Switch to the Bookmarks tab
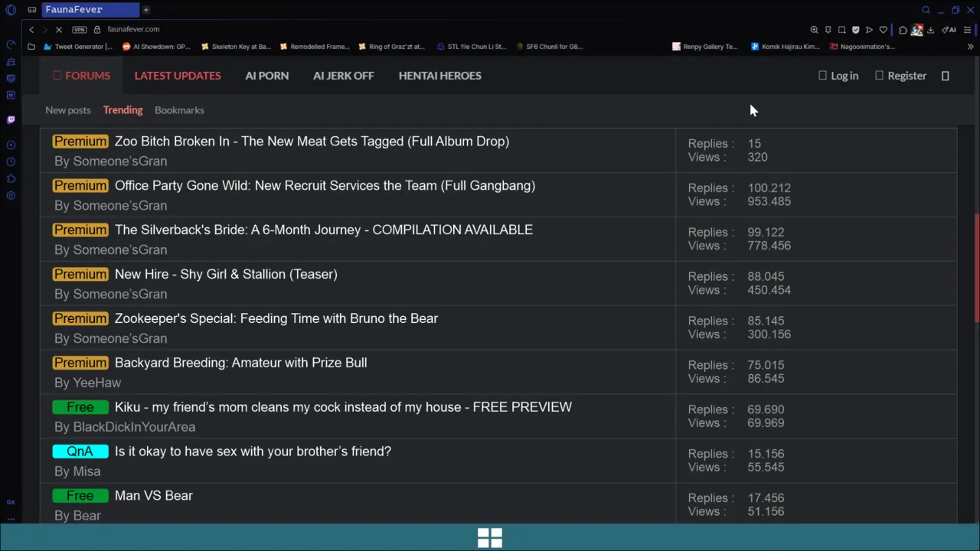 pyautogui.click(x=179, y=110)
